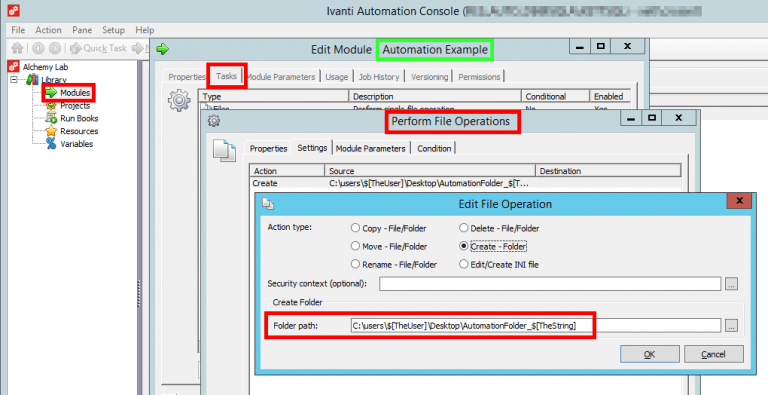768x395 pixels.
Task: Click the Home toolbar icon
Action: tap(17, 48)
